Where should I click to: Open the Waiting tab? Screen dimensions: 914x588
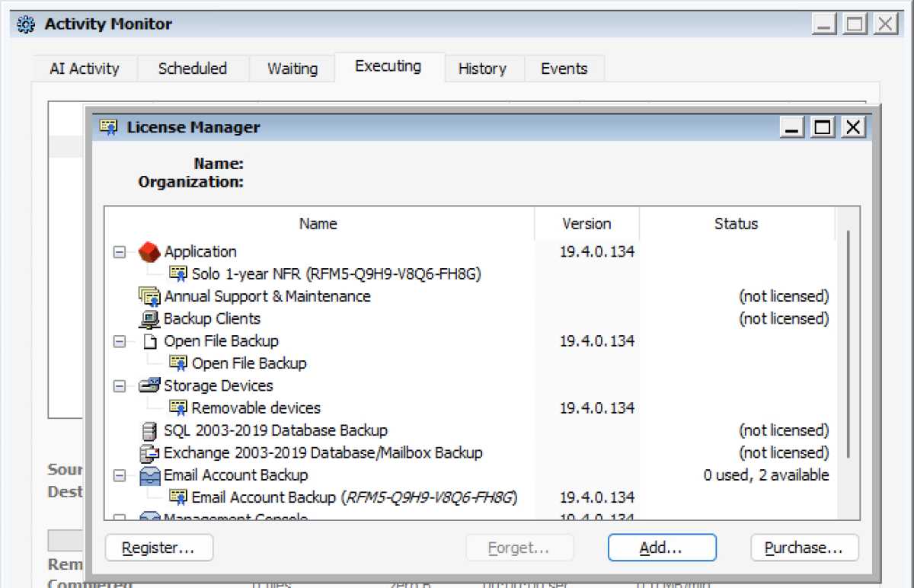(x=292, y=69)
